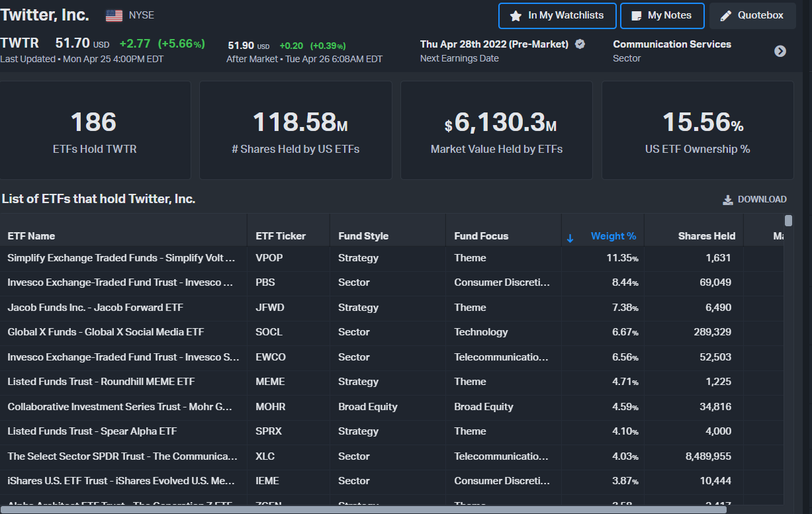The image size is (812, 514).
Task: Sort by Fund Style column header
Action: point(363,236)
